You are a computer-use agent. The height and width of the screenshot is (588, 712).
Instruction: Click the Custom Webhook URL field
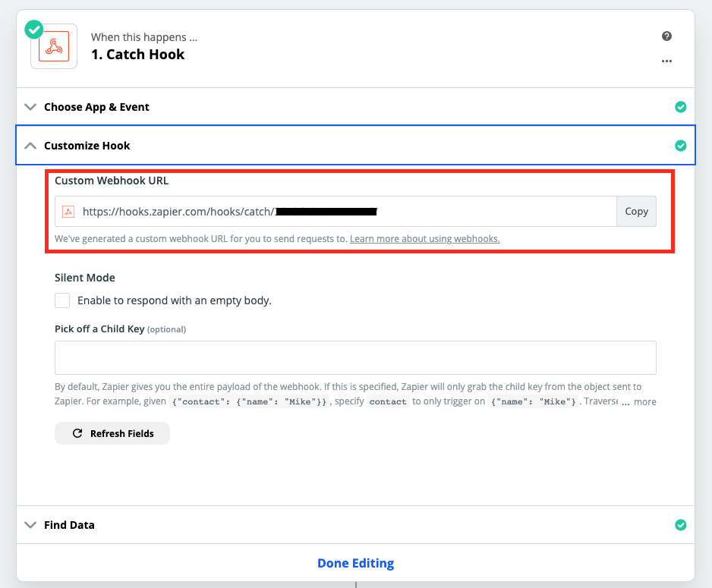336,212
